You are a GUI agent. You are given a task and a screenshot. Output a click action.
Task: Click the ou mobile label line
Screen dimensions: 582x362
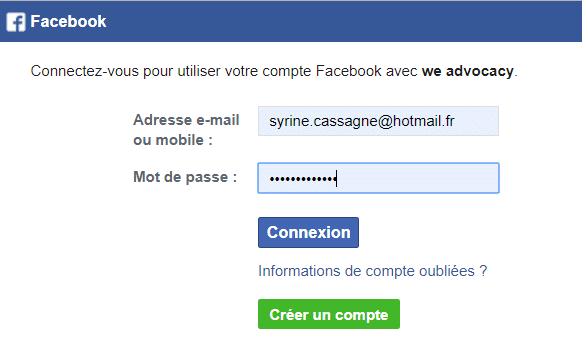click(x=173, y=140)
